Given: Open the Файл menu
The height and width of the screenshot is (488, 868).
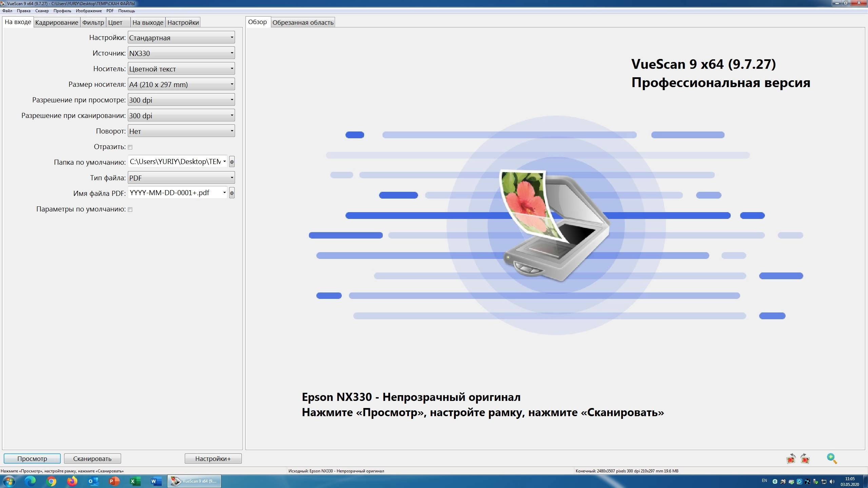Looking at the screenshot, I should click(7, 11).
